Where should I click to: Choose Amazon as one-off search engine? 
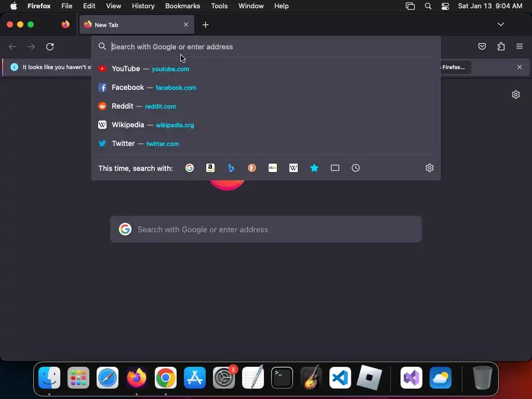coord(210,168)
